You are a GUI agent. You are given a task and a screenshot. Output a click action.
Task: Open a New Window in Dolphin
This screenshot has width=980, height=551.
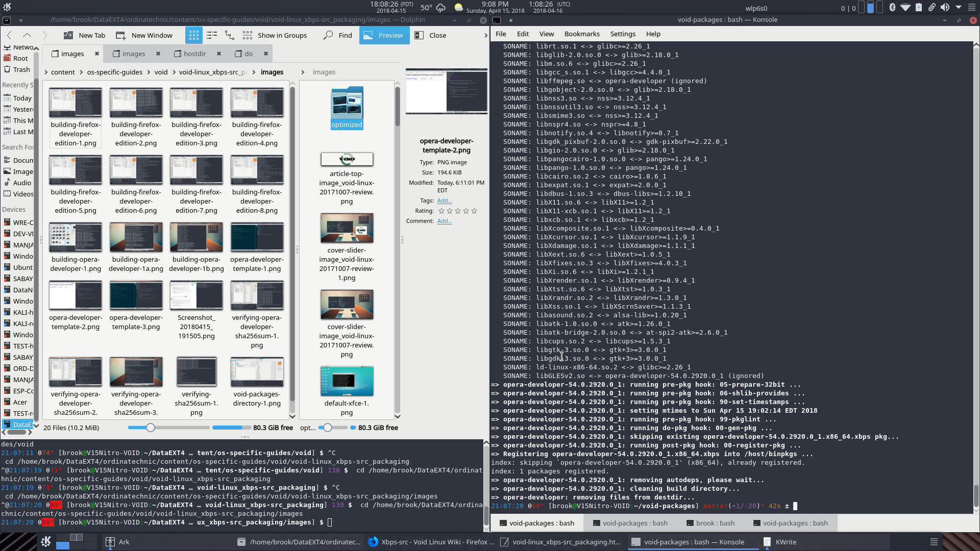coord(144,35)
